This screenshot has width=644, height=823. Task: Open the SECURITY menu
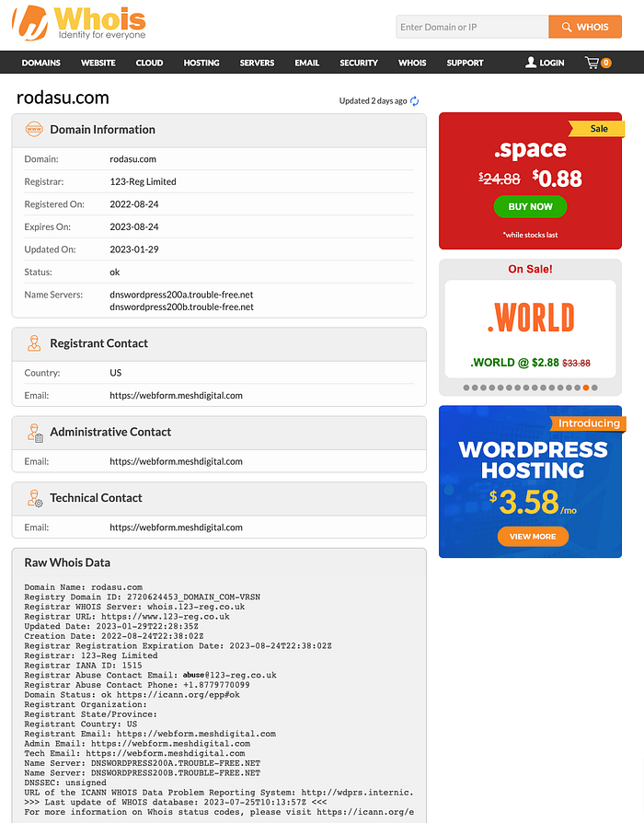click(x=359, y=63)
